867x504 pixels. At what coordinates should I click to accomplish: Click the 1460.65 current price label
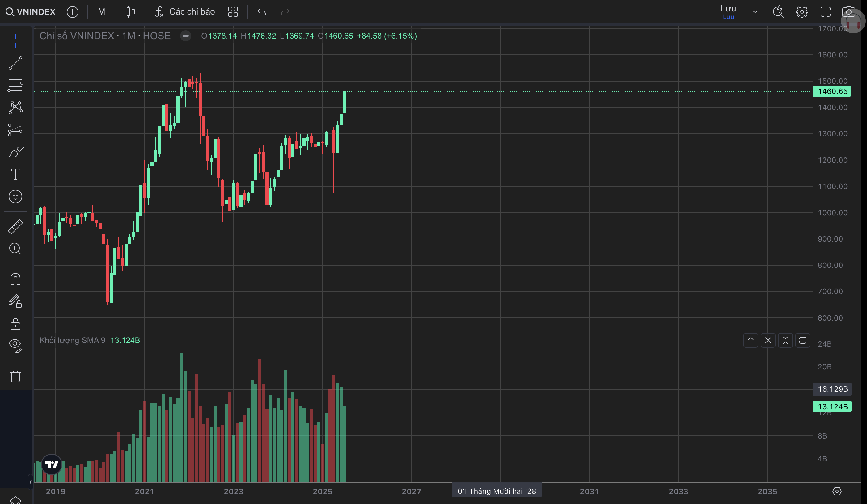tap(832, 91)
